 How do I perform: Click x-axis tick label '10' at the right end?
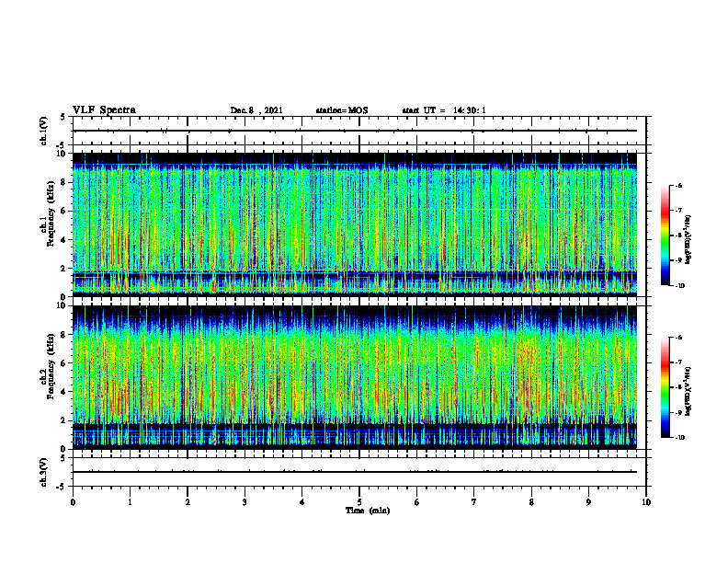tap(646, 502)
